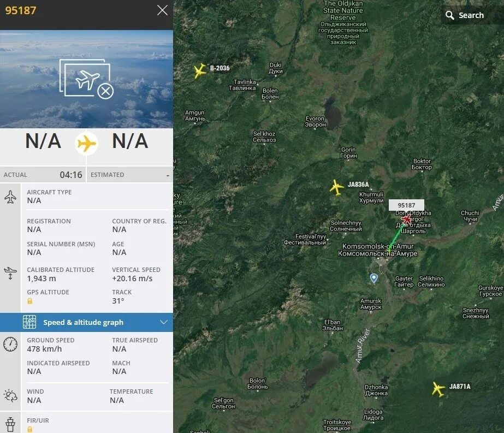Click the ground speed clock icon
Image resolution: width=504 pixels, height=433 pixels.
click(10, 344)
